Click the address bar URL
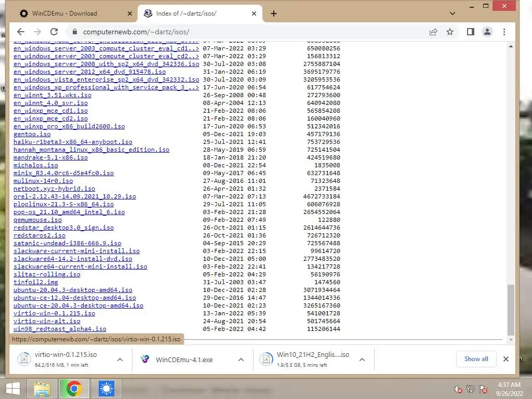The height and width of the screenshot is (399, 532). [x=136, y=32]
